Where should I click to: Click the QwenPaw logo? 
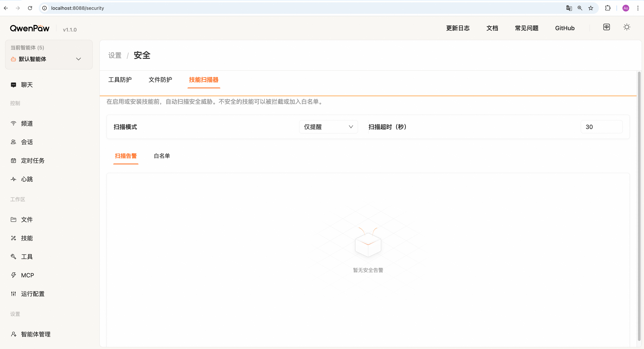(x=30, y=28)
